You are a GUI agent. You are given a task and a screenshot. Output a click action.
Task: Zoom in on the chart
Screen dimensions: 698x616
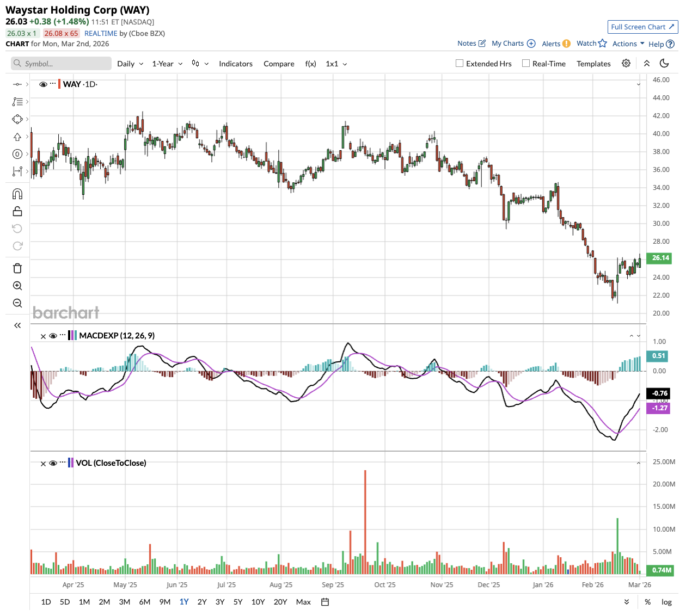[x=17, y=286]
